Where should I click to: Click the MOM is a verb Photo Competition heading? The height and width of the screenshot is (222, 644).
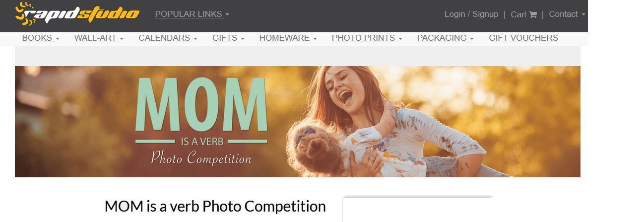tap(215, 207)
